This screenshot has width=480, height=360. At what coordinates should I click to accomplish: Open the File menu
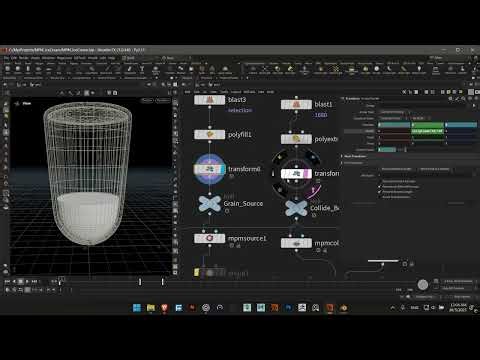tap(6, 58)
